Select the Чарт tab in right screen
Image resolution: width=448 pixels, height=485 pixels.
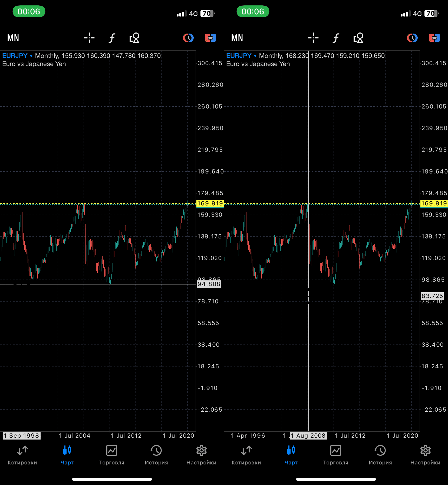pos(291,455)
